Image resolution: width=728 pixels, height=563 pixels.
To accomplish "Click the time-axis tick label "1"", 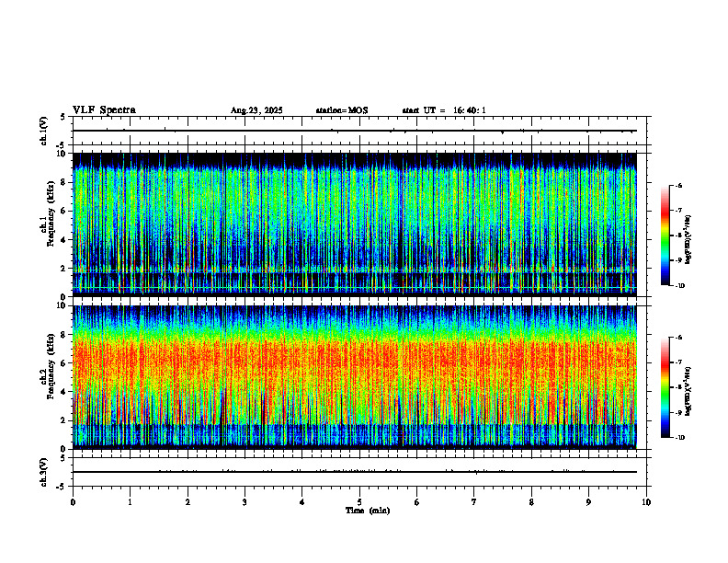I will pyautogui.click(x=130, y=502).
